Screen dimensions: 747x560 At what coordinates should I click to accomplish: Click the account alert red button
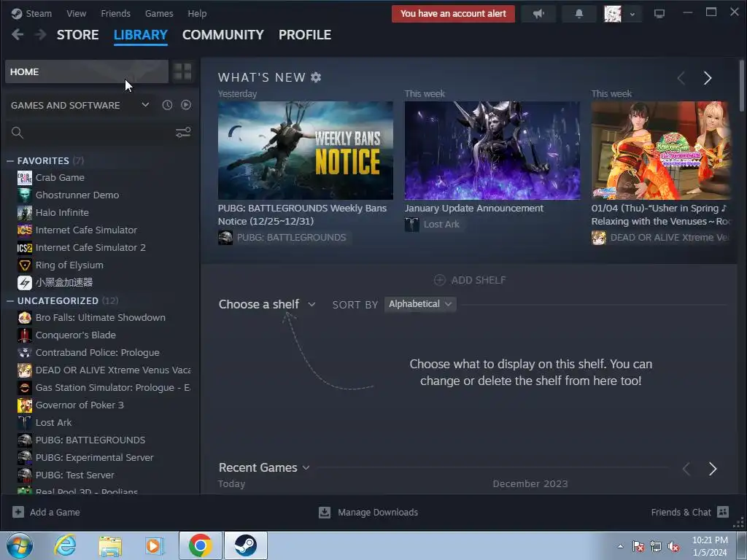(x=453, y=14)
